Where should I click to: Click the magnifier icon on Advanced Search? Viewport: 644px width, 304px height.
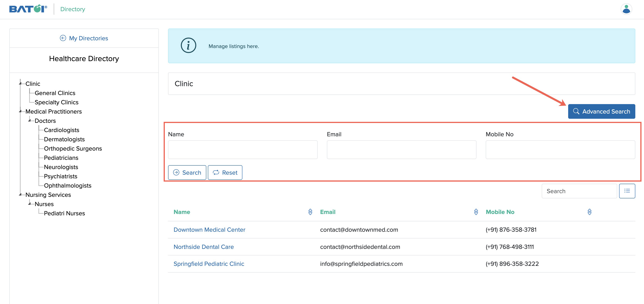pyautogui.click(x=576, y=111)
